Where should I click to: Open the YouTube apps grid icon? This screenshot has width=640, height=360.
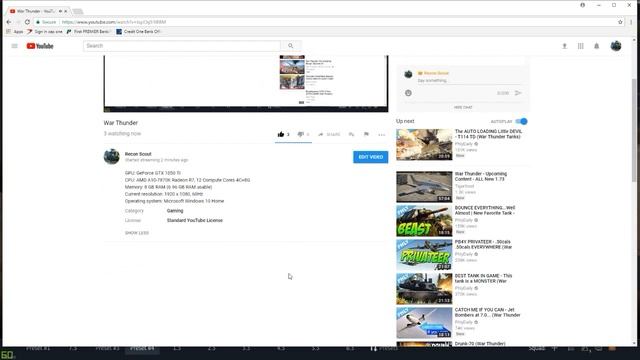click(580, 46)
